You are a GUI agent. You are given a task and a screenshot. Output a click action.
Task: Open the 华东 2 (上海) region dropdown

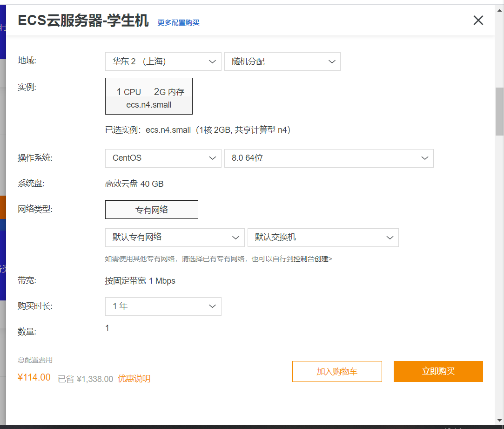163,61
